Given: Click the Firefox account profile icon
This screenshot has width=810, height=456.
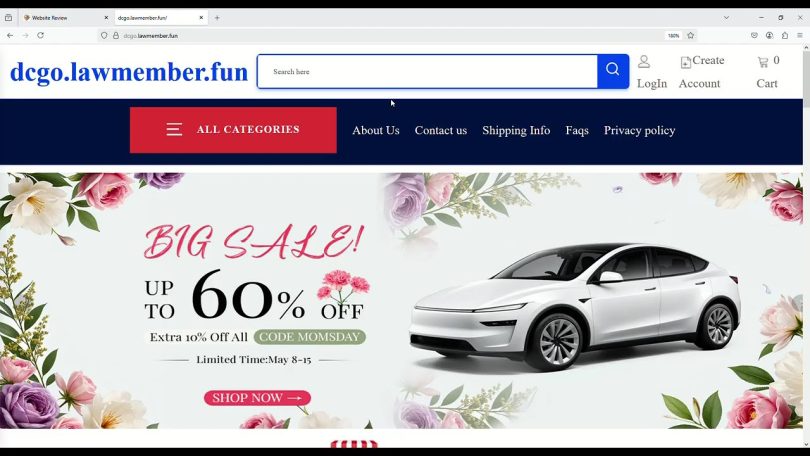Looking at the screenshot, I should coord(769,36).
